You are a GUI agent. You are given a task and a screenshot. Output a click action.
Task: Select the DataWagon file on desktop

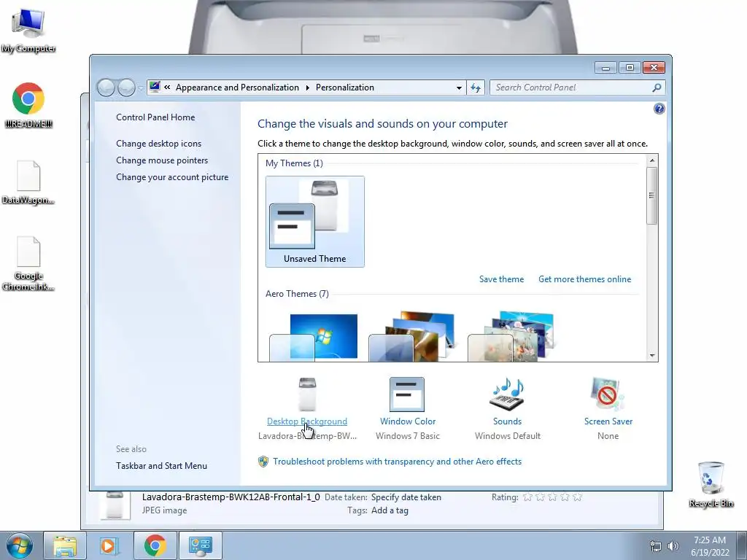coord(28,182)
